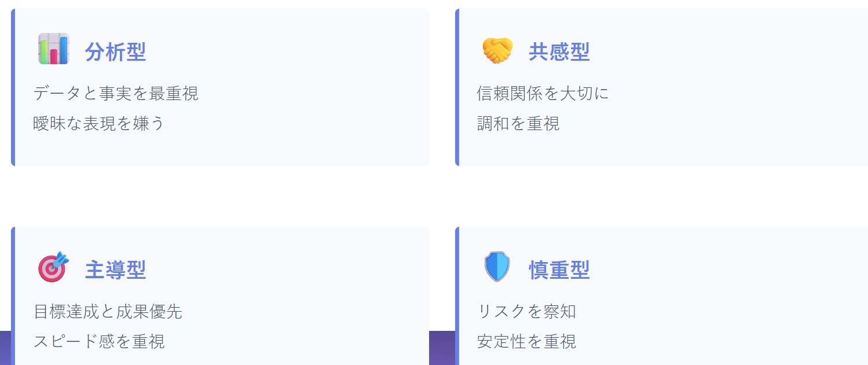Viewport: 868px width, 365px height.
Task: Click the text 曖昧な表現を嫌う
Action: [x=99, y=123]
